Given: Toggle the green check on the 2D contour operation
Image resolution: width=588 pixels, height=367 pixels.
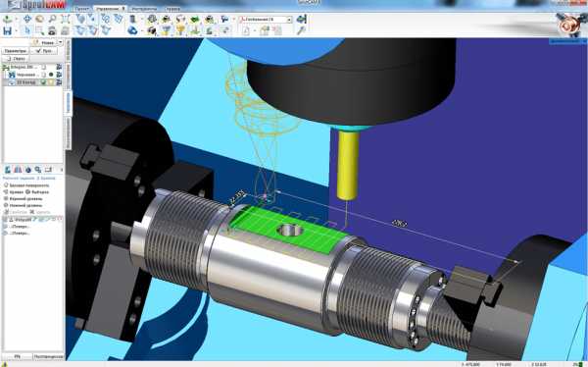Looking at the screenshot, I should pos(43,82).
